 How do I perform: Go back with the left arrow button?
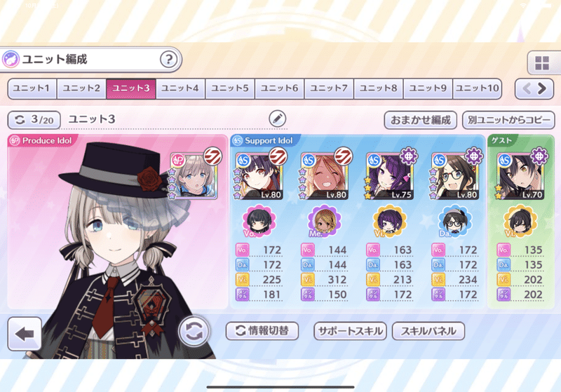tap(25, 333)
